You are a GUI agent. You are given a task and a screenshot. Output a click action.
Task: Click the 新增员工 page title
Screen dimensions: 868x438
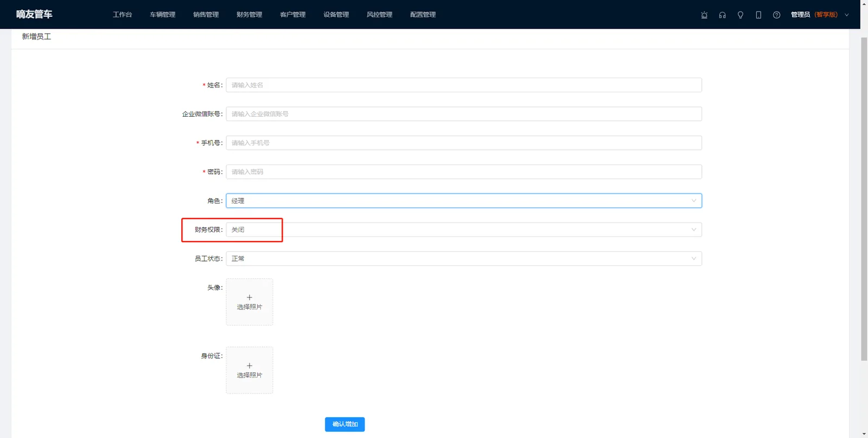36,36
